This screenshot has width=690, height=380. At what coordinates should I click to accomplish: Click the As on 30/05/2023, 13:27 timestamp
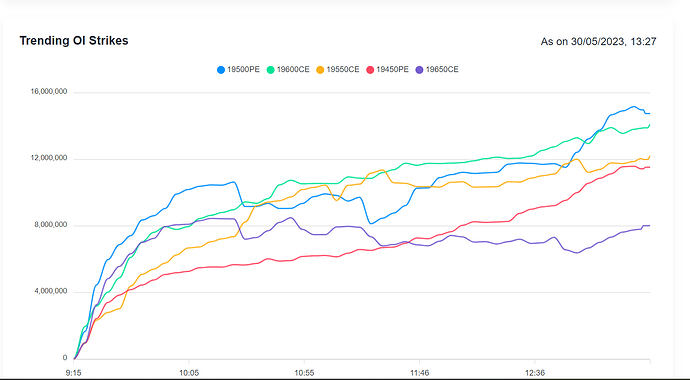coord(598,42)
